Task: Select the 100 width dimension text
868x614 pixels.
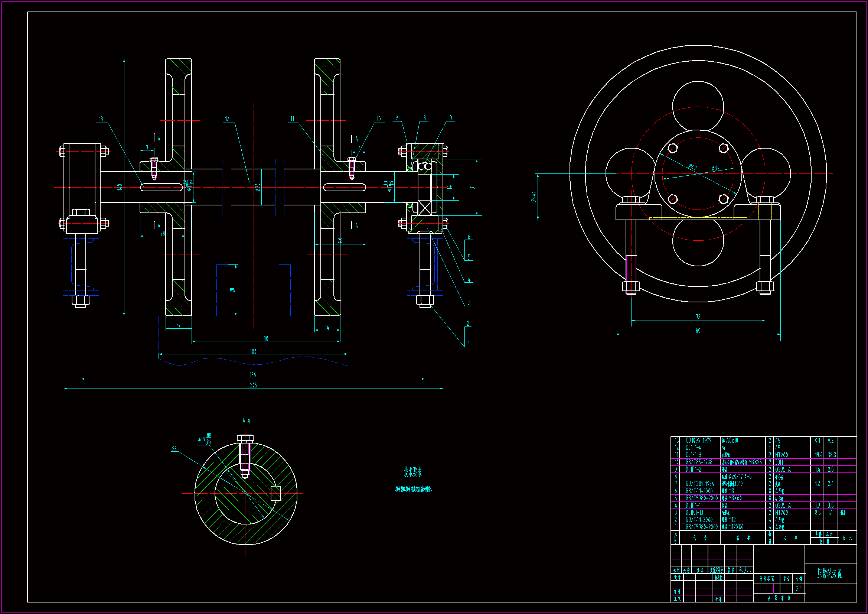Action: coord(253,351)
